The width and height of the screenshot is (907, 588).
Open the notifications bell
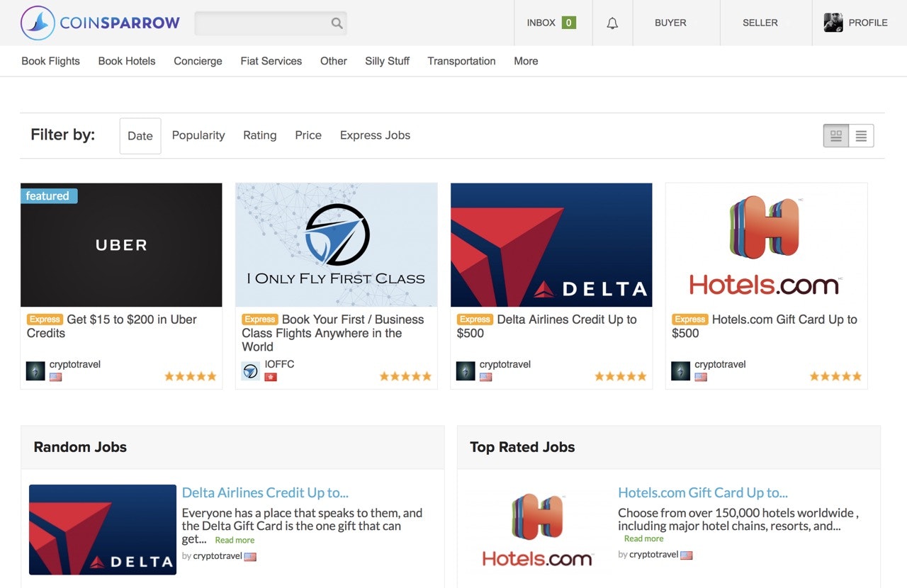612,23
